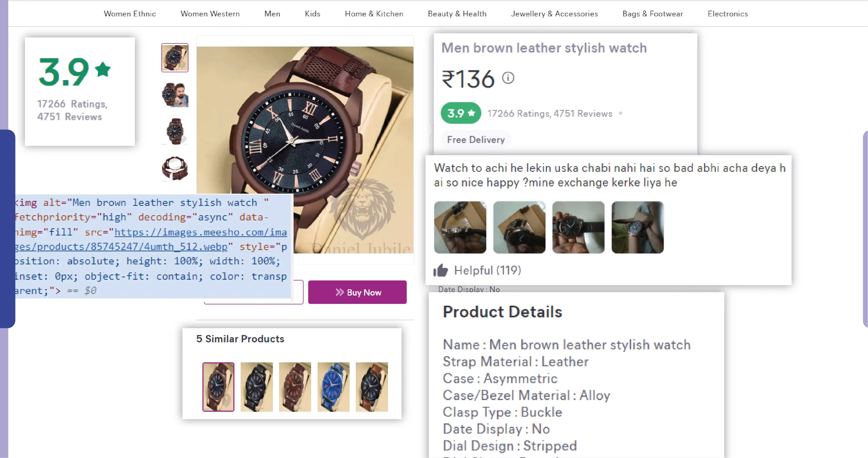The image size is (868, 458).
Task: Click the dot separator after 4751 Reviews
Action: [621, 114]
